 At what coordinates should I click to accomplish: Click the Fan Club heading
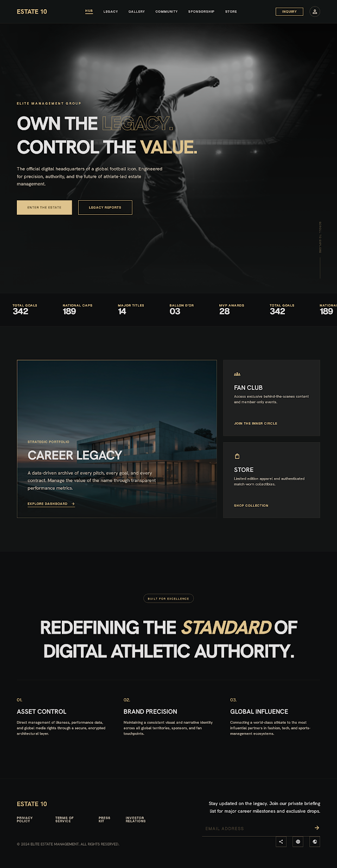click(249, 387)
